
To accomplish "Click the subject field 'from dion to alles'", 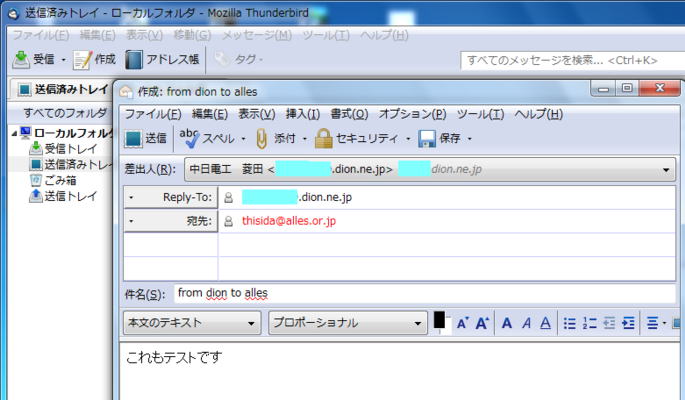I will click(x=425, y=293).
